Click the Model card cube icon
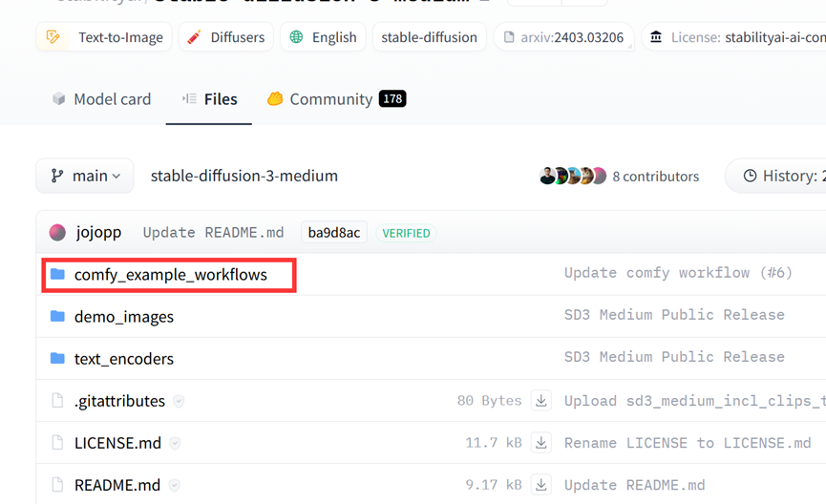Image resolution: width=826 pixels, height=504 pixels. (59, 98)
